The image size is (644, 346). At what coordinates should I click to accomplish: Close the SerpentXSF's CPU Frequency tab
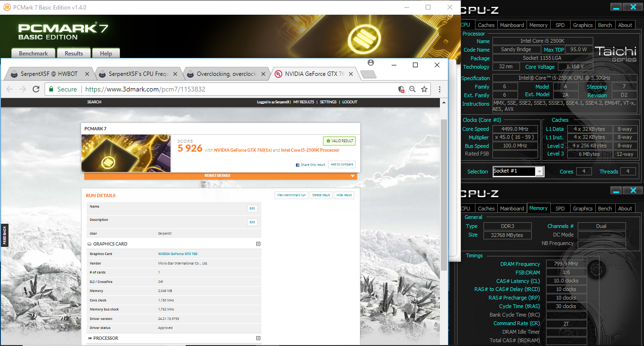175,74
